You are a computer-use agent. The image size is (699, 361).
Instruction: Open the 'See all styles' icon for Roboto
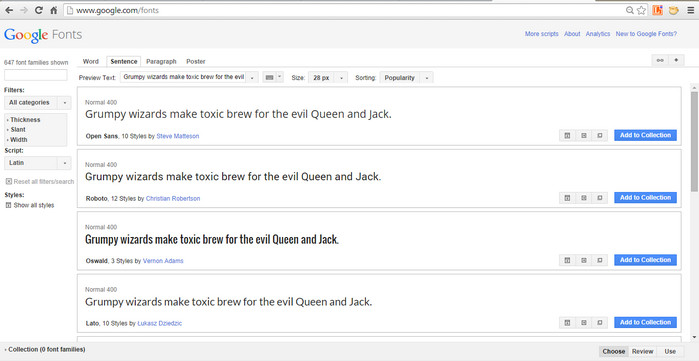coord(567,198)
